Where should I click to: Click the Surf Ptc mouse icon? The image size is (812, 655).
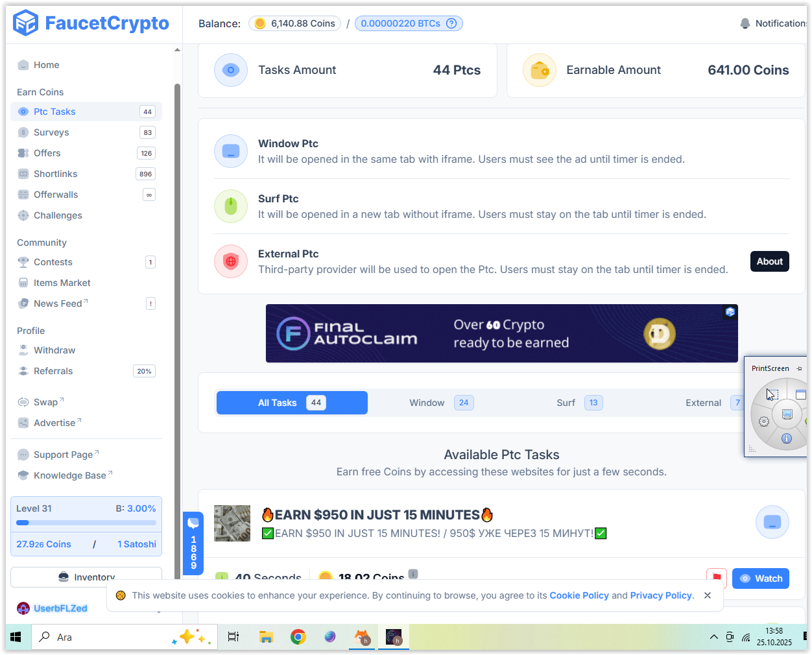[231, 206]
